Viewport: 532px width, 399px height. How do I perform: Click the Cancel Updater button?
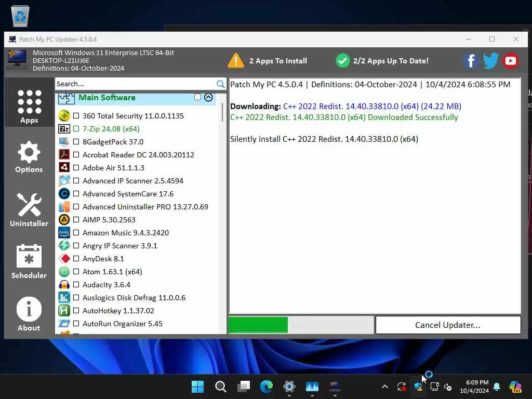(448, 325)
